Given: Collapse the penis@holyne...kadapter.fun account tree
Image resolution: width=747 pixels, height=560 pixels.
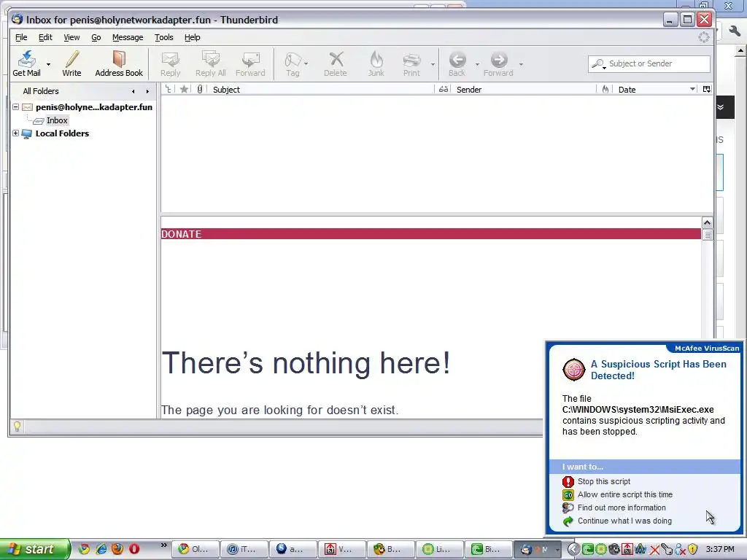Looking at the screenshot, I should 16,107.
